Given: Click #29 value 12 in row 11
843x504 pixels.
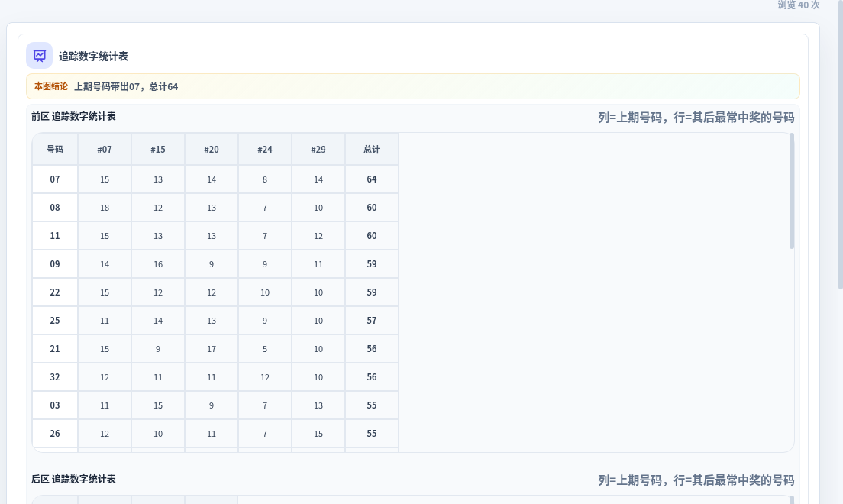Looking at the screenshot, I should coord(318,236).
